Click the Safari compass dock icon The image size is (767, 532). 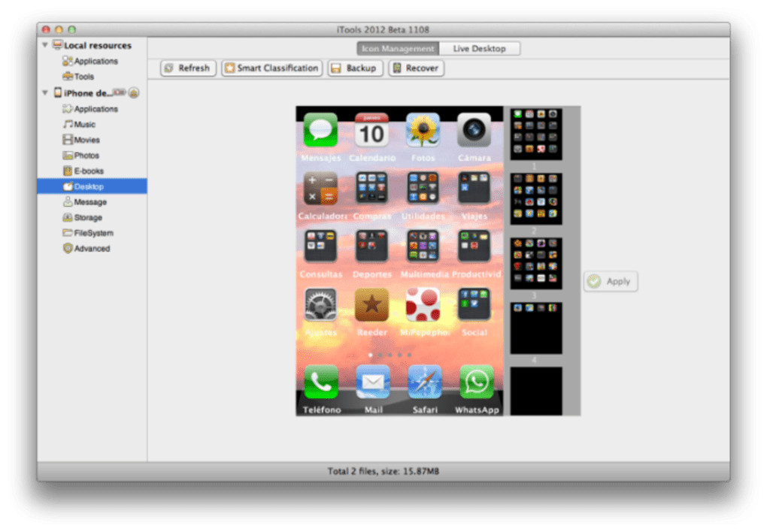[x=425, y=382]
